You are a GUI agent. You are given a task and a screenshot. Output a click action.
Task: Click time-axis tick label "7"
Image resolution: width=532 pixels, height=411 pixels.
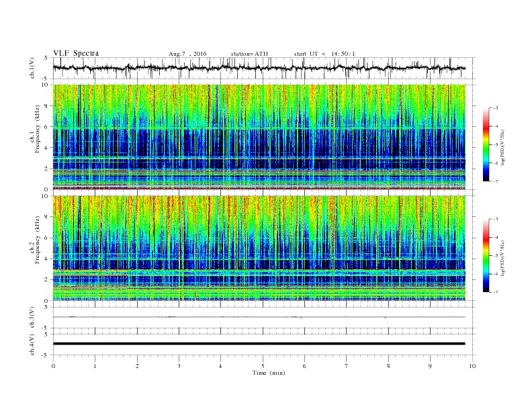tap(347, 366)
